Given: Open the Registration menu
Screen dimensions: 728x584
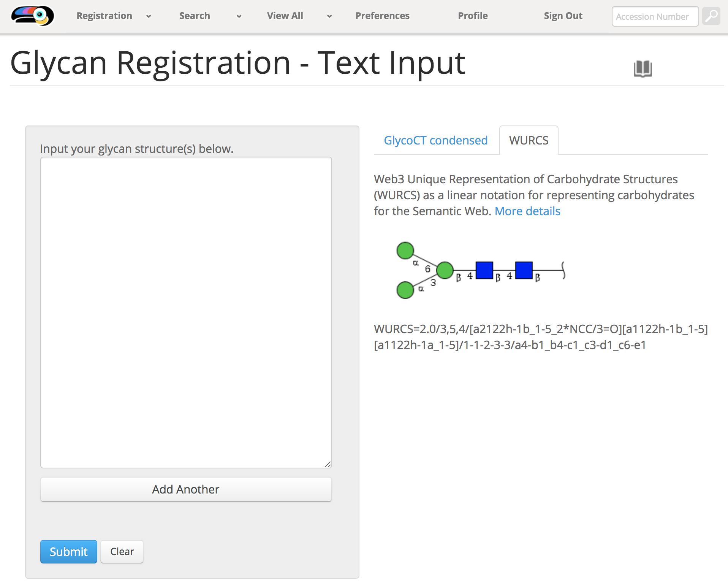Looking at the screenshot, I should tap(104, 16).
